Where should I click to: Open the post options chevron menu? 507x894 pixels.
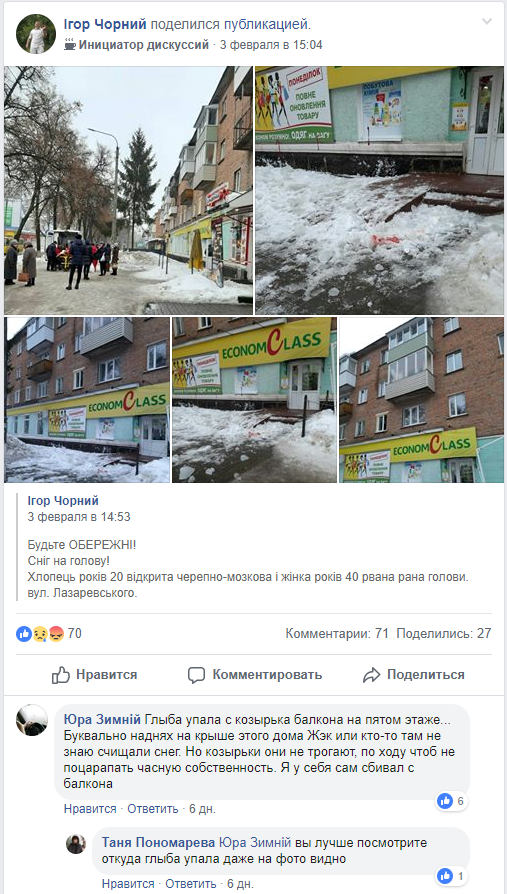(x=486, y=22)
